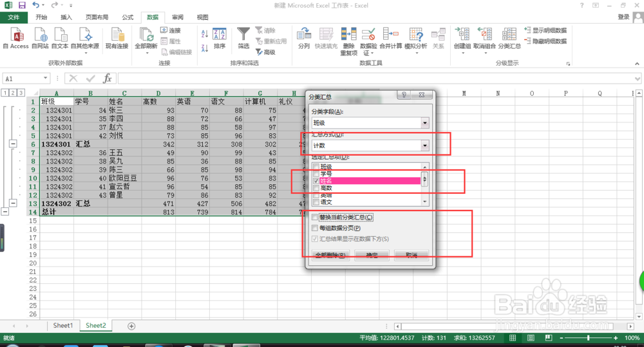
Task: Open the 分类字段 dropdown showing 班级
Action: (424, 123)
